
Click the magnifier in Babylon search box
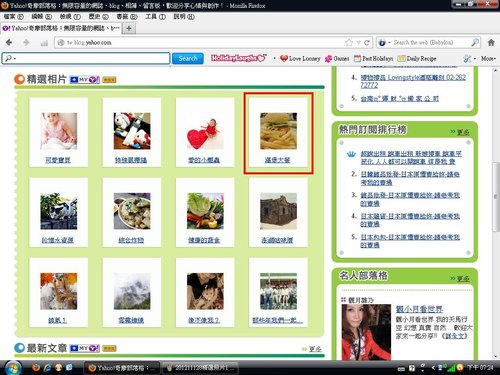[x=475, y=42]
